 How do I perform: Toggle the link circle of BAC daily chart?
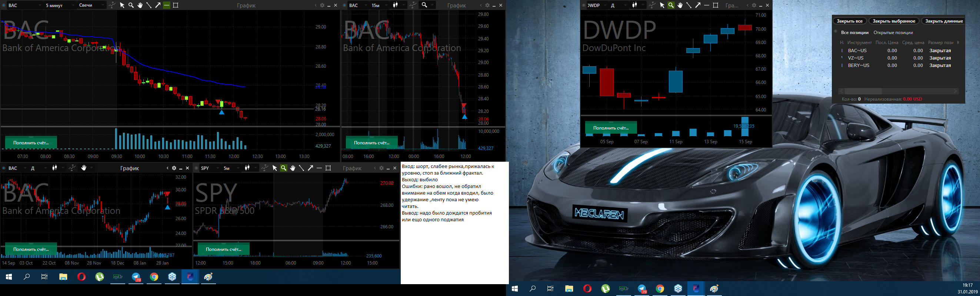(x=4, y=168)
